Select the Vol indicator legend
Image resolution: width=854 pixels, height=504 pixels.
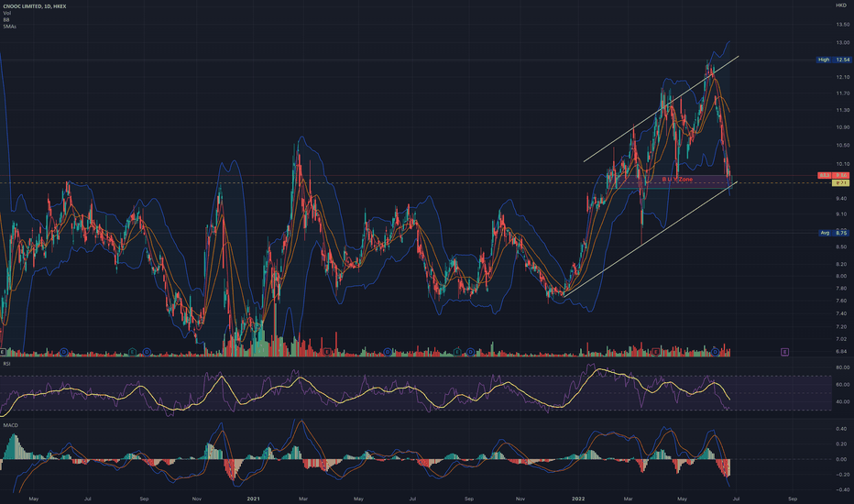(6, 13)
